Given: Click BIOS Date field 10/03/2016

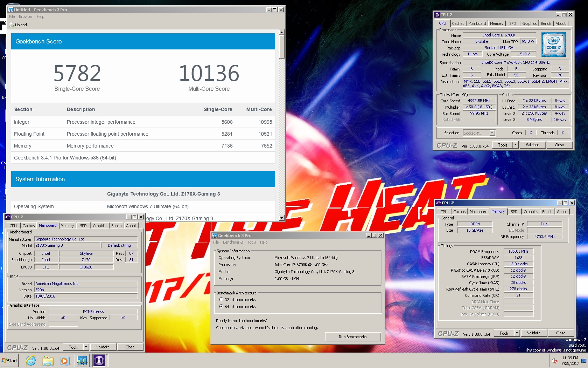Looking at the screenshot, I should point(86,296).
